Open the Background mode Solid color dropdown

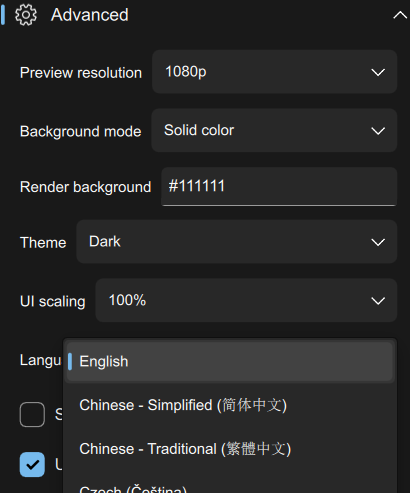tap(274, 130)
